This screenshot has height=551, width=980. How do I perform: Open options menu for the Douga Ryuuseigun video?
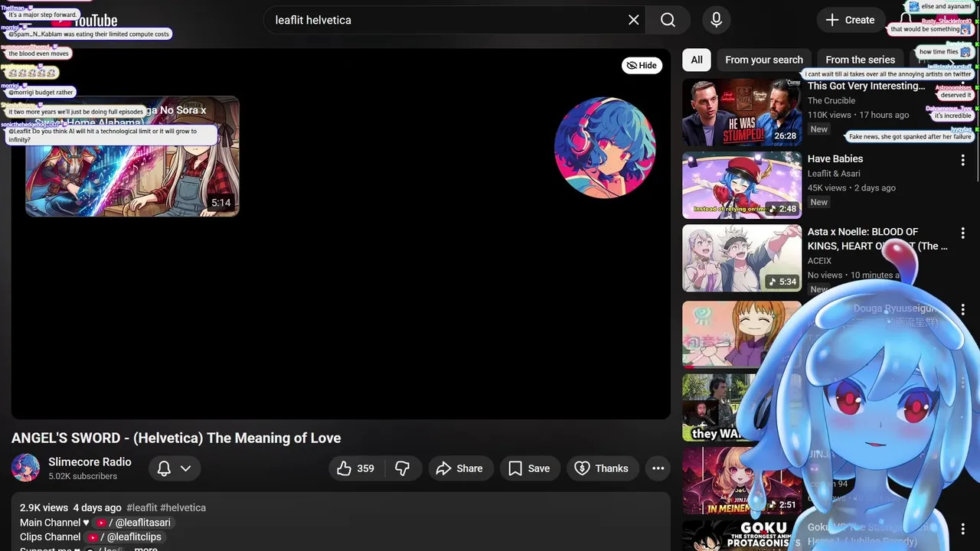pyautogui.click(x=962, y=310)
